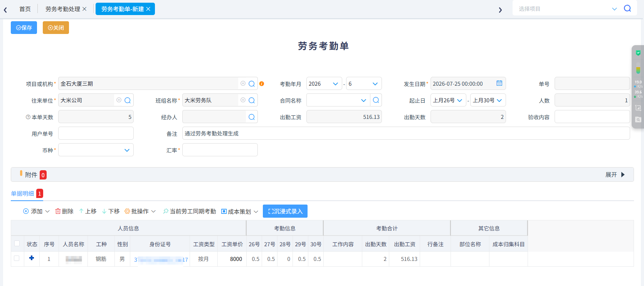Clear the 大米公司 entry
The width and height of the screenshot is (644, 286).
pyautogui.click(x=119, y=100)
